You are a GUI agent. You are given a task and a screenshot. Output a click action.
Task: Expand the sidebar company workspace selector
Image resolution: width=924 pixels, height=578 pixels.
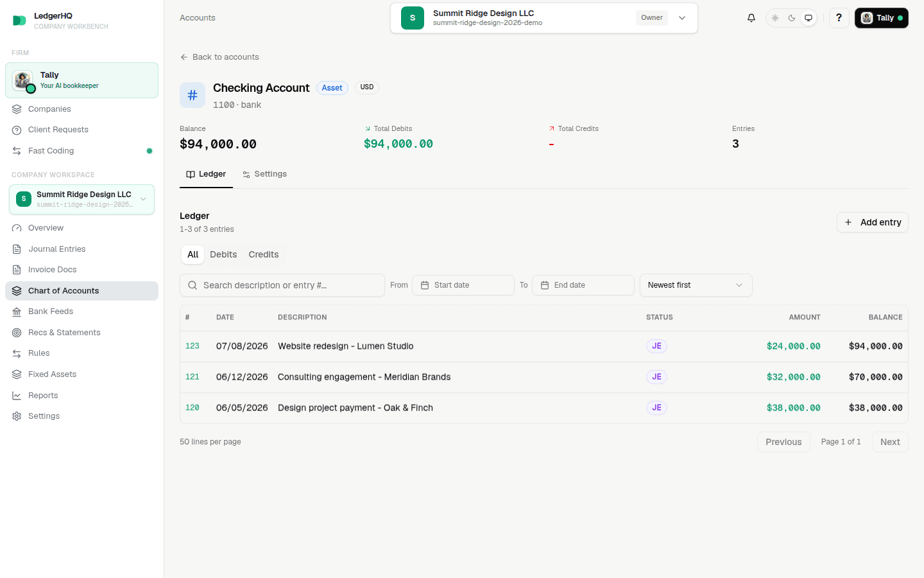81,199
